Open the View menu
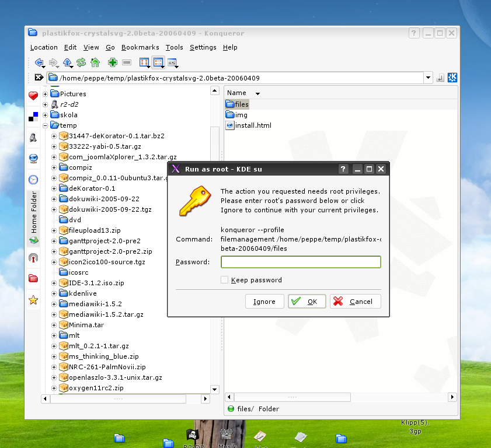 pos(91,47)
